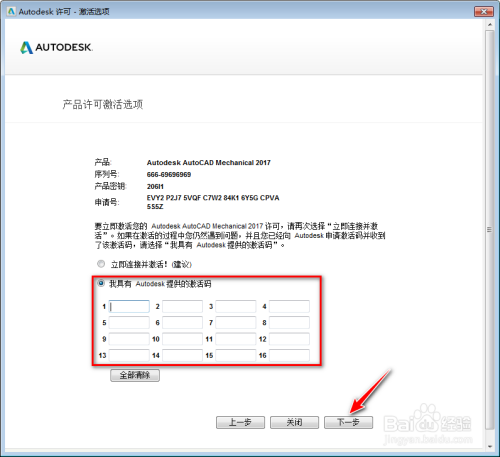
Task: Click activation code field 3
Action: [236, 306]
